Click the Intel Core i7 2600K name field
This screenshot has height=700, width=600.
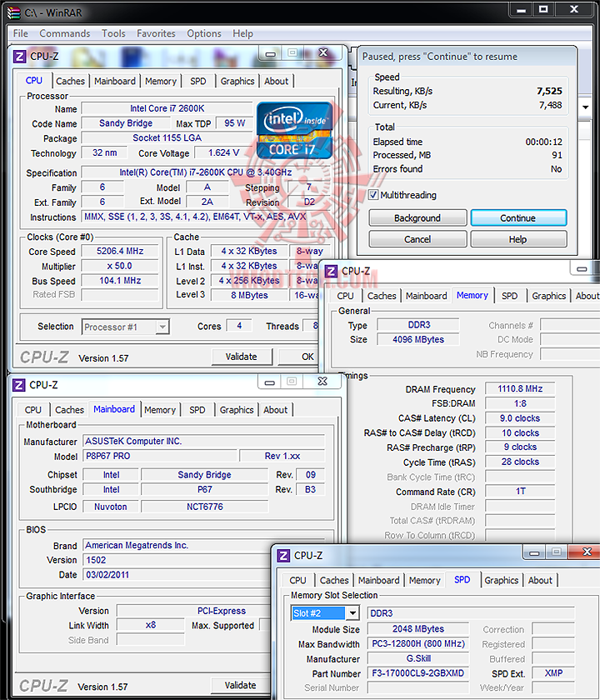(x=167, y=108)
